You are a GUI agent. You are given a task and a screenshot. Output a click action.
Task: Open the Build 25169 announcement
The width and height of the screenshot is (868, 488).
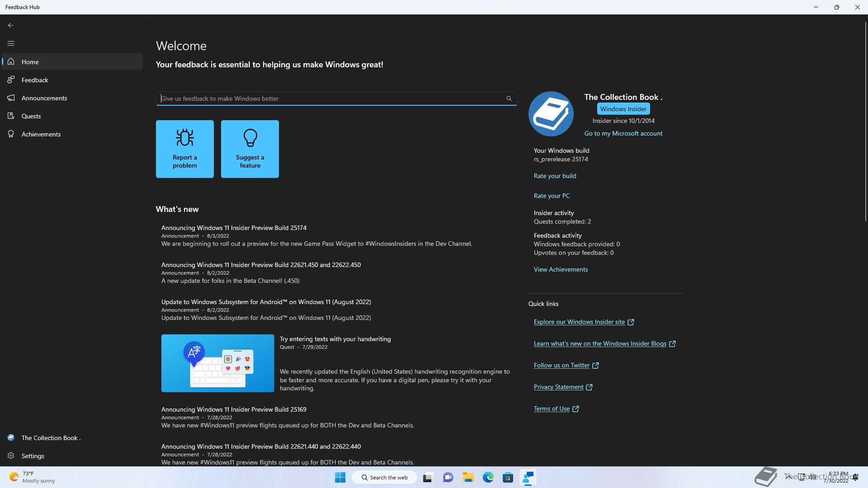(337, 417)
